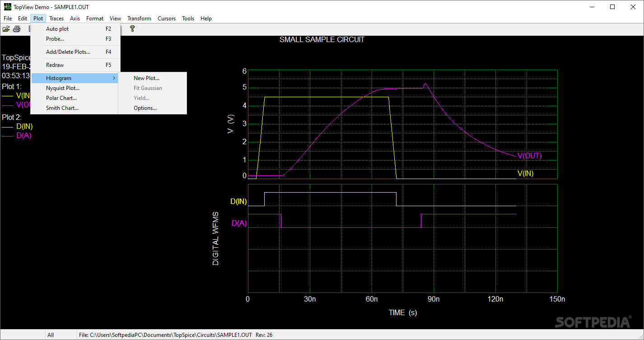Maximize the TopView Demo window
Image resolution: width=644 pixels, height=340 pixels.
612,7
